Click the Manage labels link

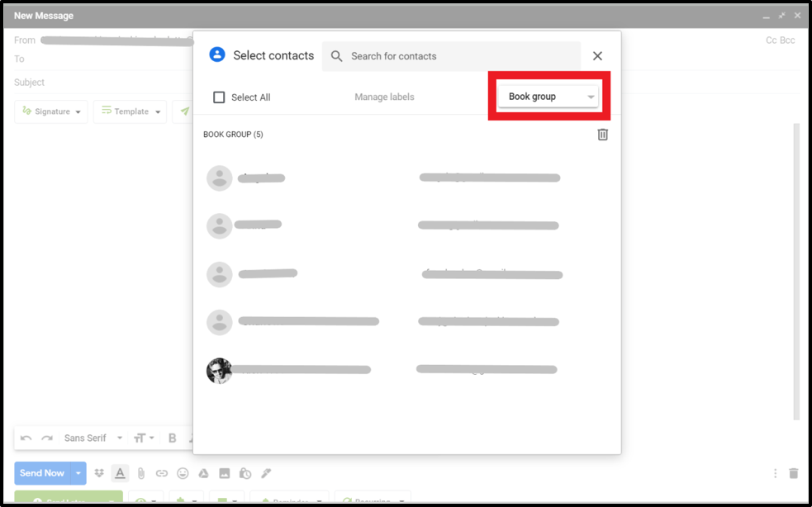coord(384,97)
